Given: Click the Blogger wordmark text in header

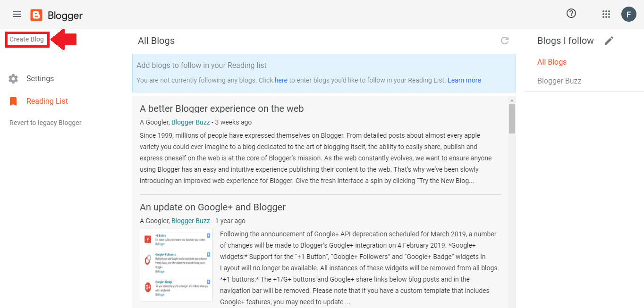Looking at the screenshot, I should [65, 16].
